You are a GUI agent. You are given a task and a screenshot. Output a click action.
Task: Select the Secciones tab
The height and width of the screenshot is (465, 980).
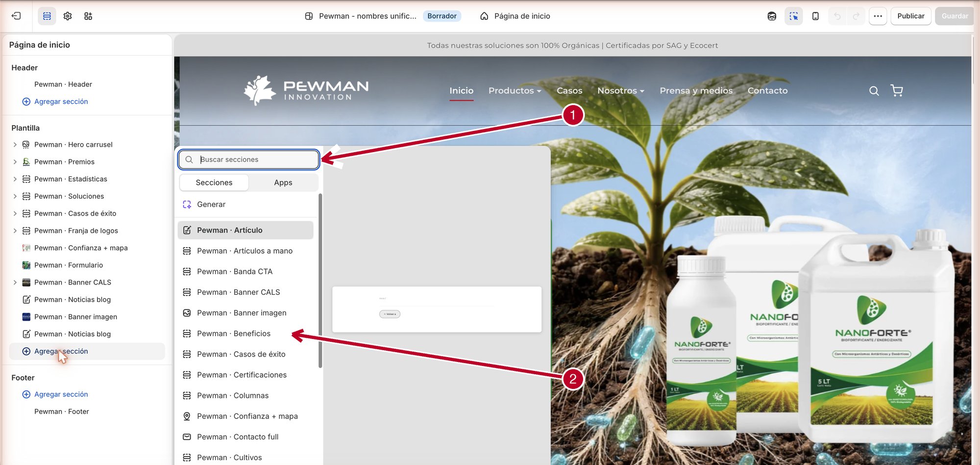pos(214,182)
